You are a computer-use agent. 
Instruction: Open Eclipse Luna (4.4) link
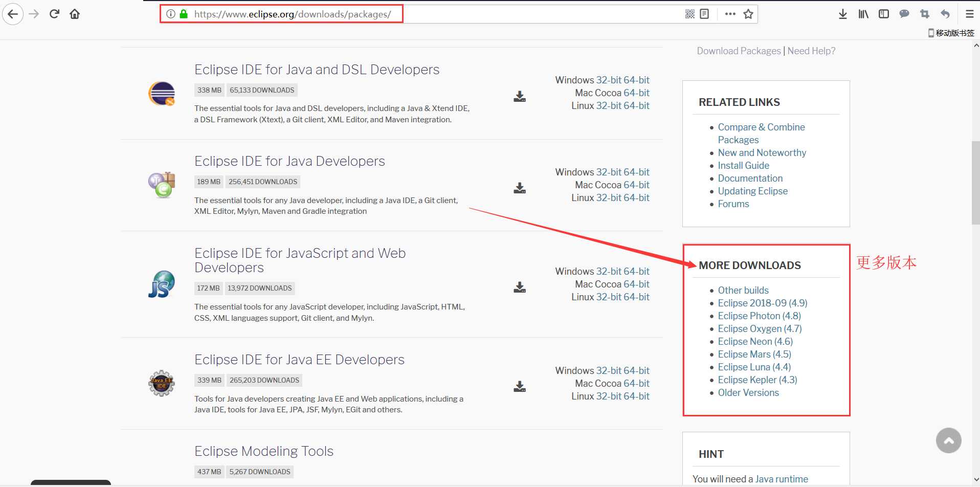point(754,367)
